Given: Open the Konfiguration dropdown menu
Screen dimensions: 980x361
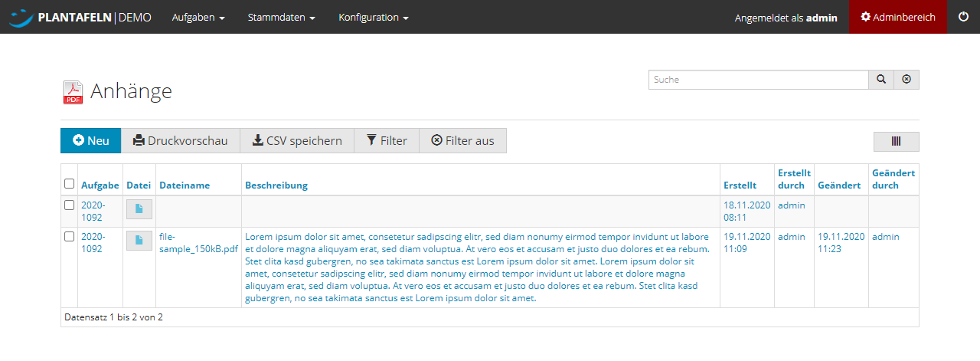Looking at the screenshot, I should [x=374, y=17].
